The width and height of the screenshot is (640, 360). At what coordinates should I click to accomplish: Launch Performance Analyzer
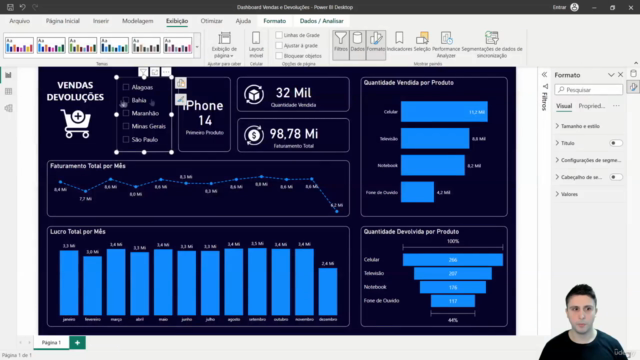pyautogui.click(x=446, y=44)
